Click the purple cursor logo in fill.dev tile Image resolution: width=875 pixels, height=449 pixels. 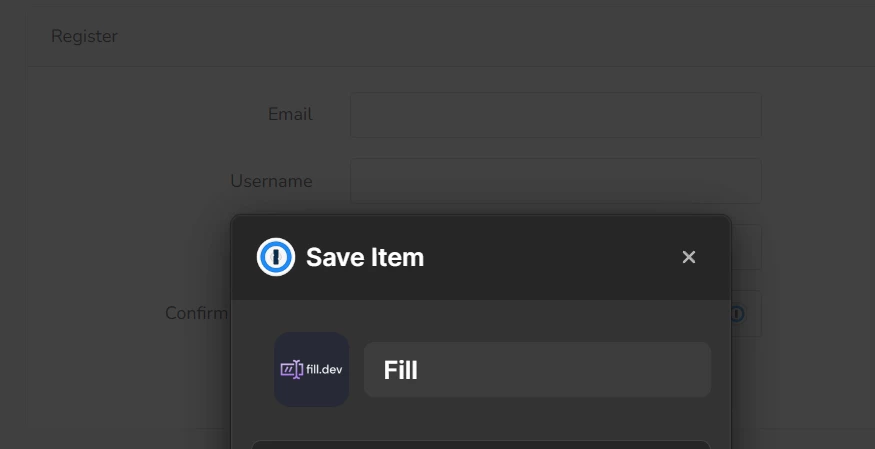[x=291, y=369]
